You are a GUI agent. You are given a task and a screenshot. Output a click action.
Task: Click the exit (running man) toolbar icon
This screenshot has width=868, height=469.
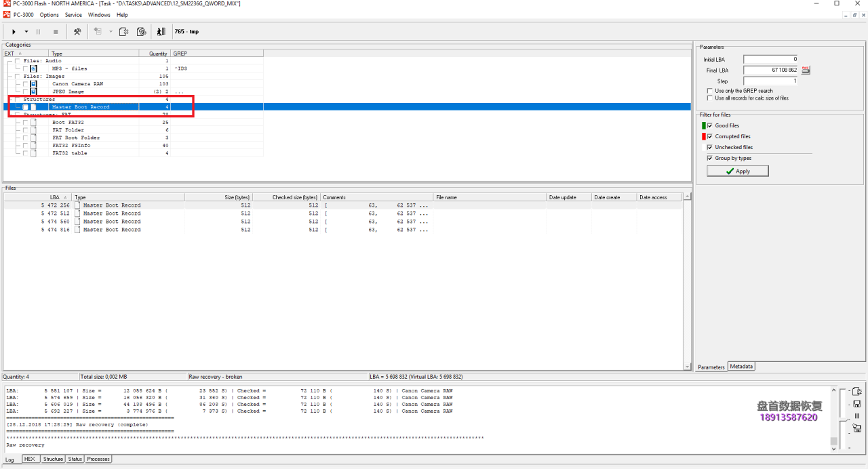click(161, 32)
